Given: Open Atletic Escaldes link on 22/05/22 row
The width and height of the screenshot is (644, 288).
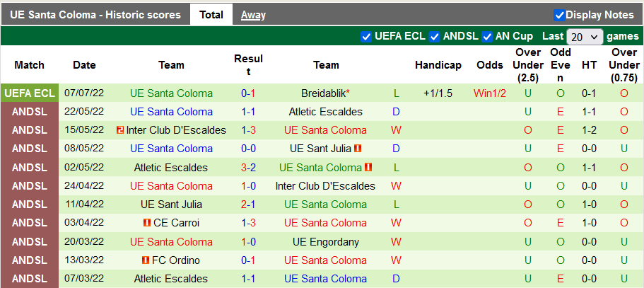Looking at the screenshot, I should (325, 112).
